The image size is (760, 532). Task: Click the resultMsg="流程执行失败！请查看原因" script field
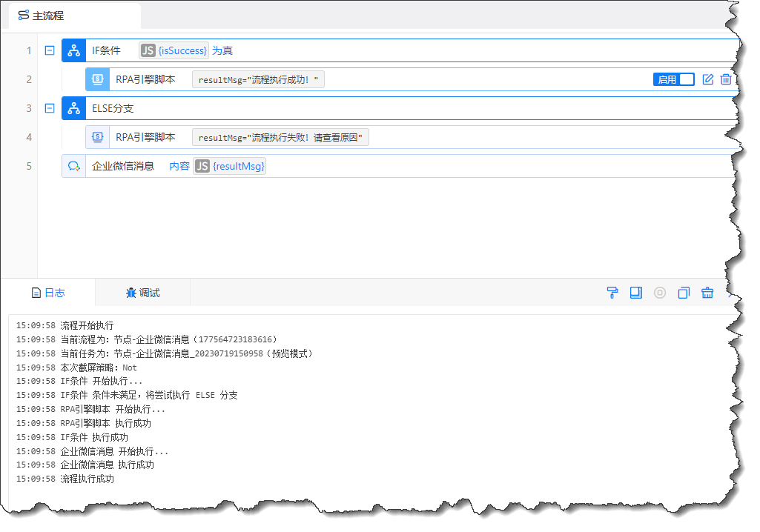[x=280, y=137]
